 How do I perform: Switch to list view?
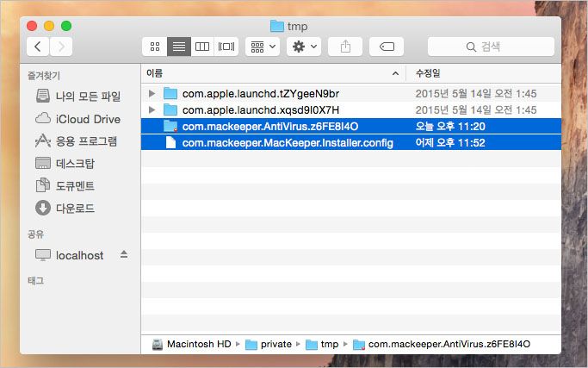click(179, 47)
